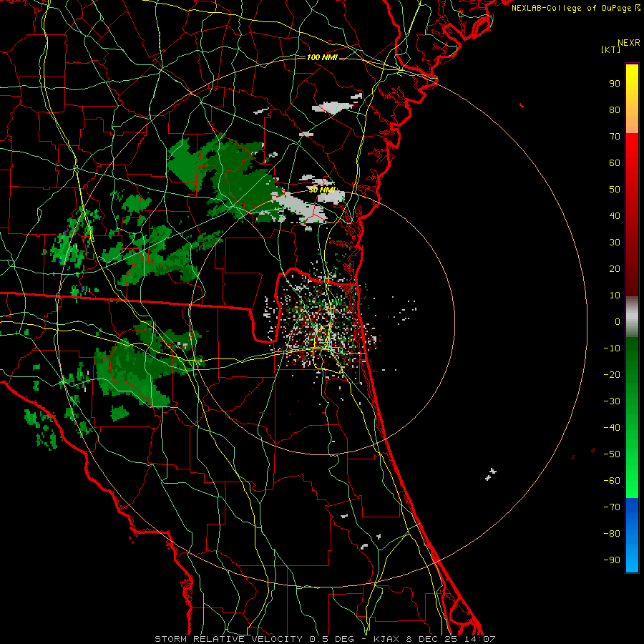
Task: Click the positive 90 scale value
Action: tap(615, 84)
